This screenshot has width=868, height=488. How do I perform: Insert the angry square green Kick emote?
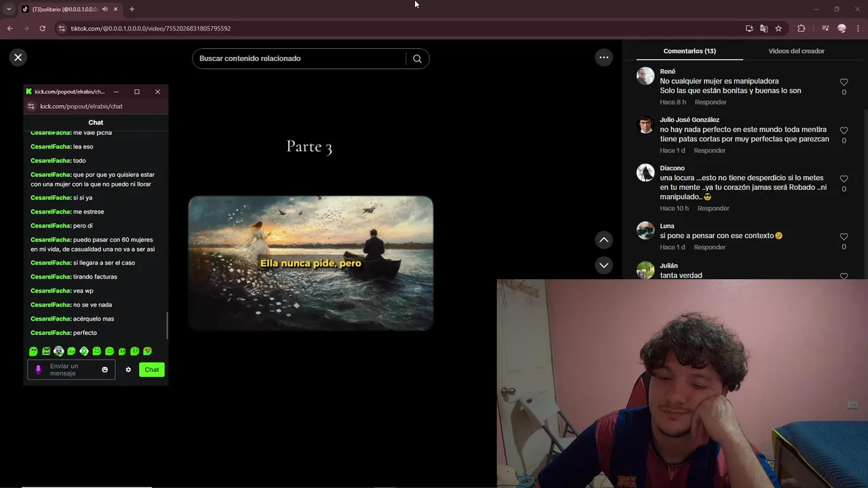[x=46, y=351]
